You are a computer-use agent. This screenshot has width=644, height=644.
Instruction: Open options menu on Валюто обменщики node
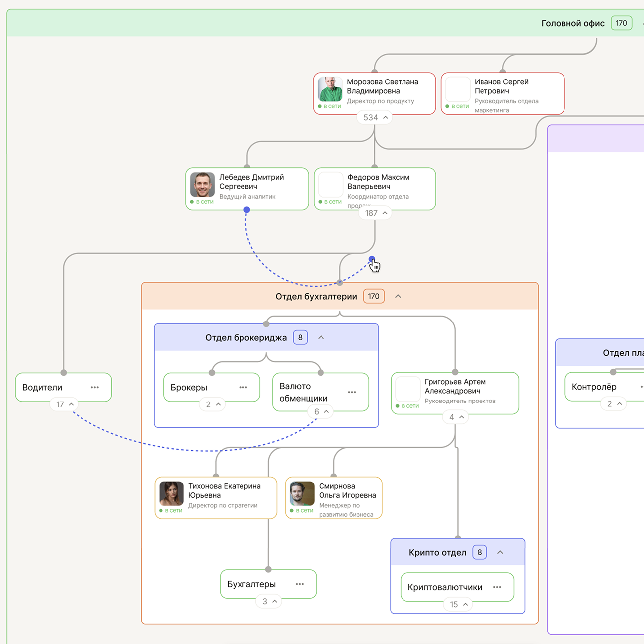coord(352,392)
